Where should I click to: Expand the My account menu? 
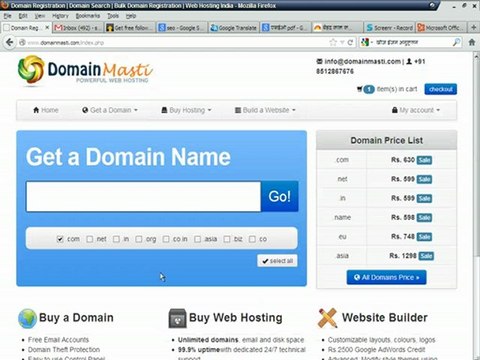(x=416, y=110)
